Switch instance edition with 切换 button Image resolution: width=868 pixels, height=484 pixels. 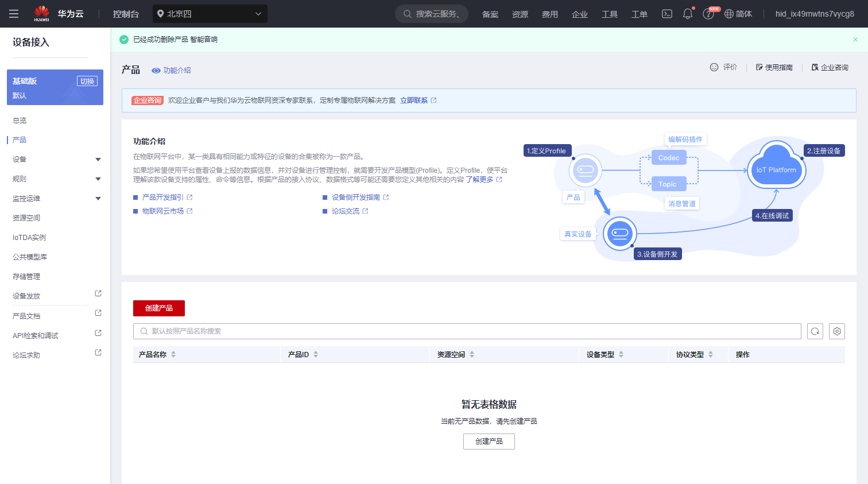tap(87, 81)
